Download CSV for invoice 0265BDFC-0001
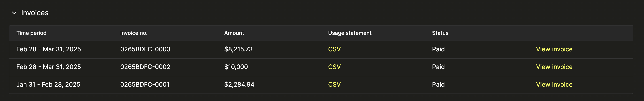644x101 pixels. pyautogui.click(x=334, y=84)
